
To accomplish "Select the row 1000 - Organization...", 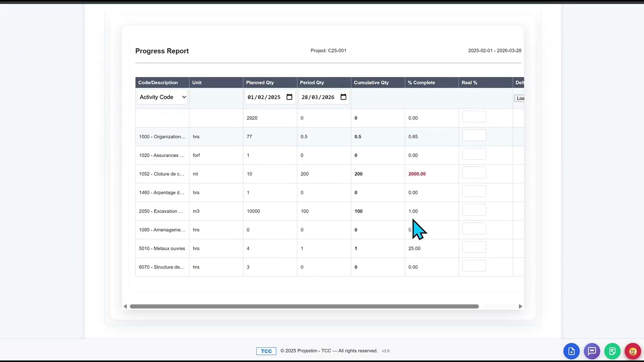I will (330, 137).
